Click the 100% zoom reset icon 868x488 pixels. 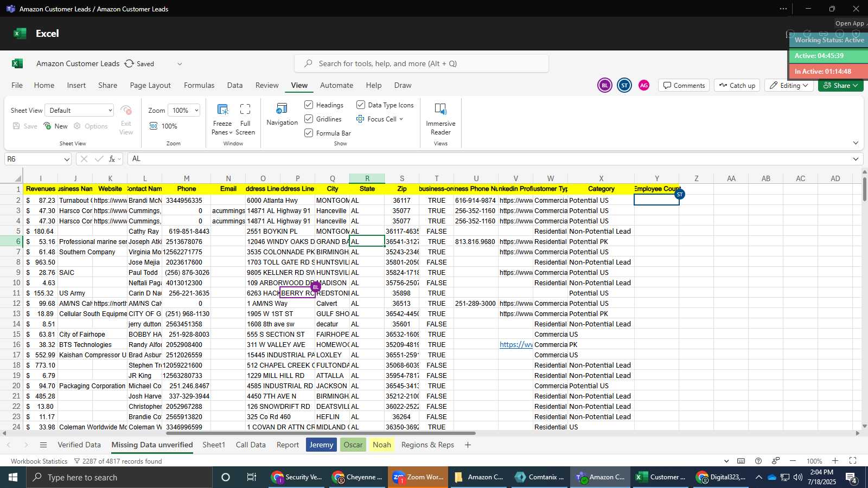154,126
